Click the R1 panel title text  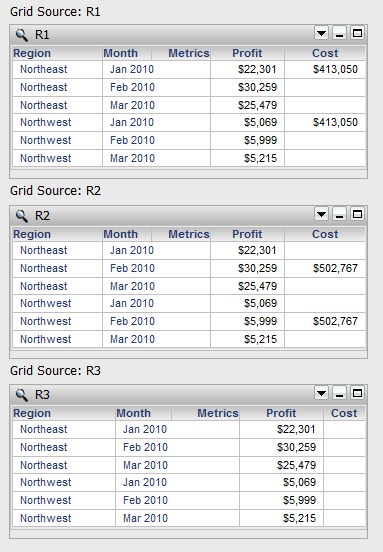[x=42, y=35]
